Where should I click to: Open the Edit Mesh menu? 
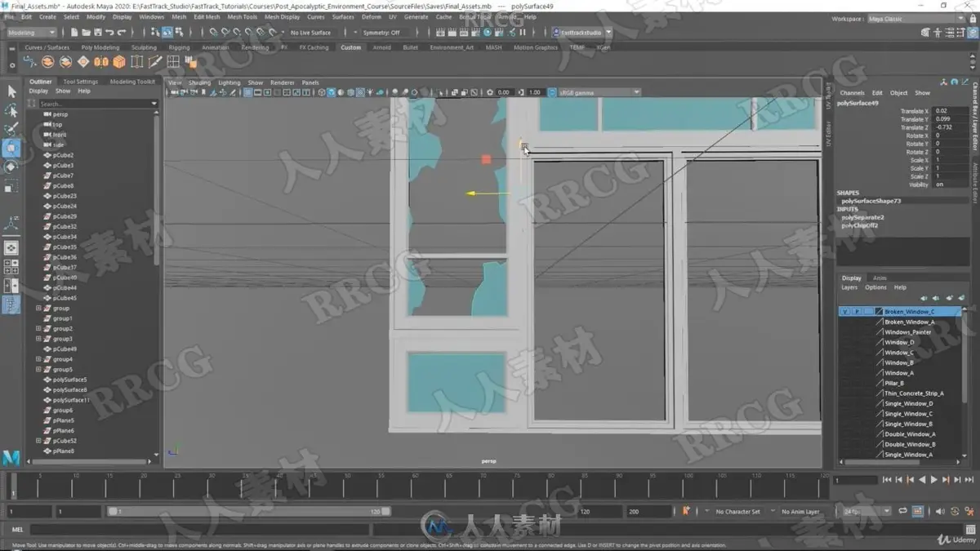point(207,16)
